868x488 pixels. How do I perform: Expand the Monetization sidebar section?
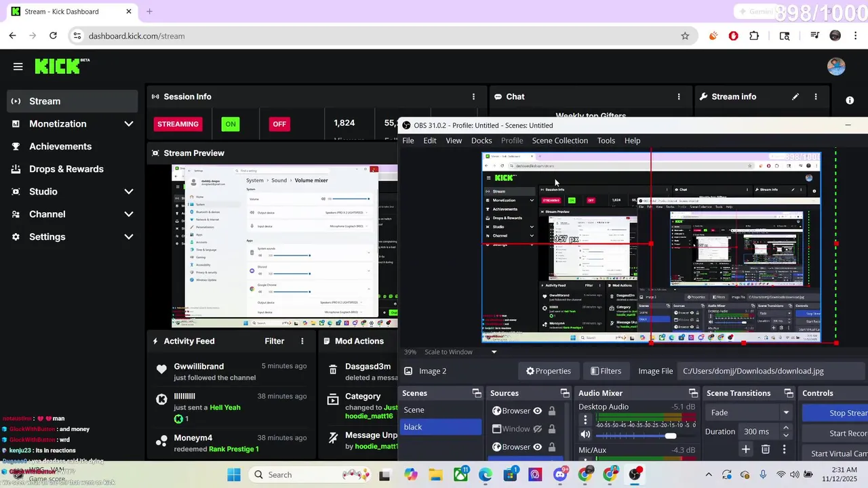pos(129,124)
